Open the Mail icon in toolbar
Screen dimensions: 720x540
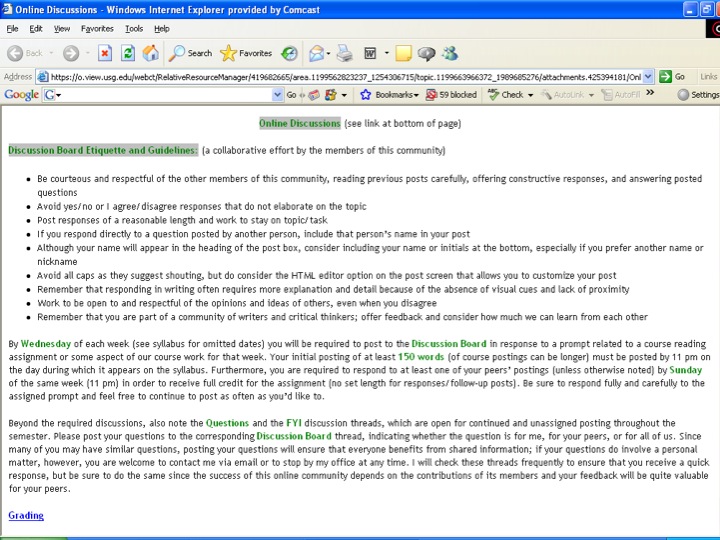[318, 53]
